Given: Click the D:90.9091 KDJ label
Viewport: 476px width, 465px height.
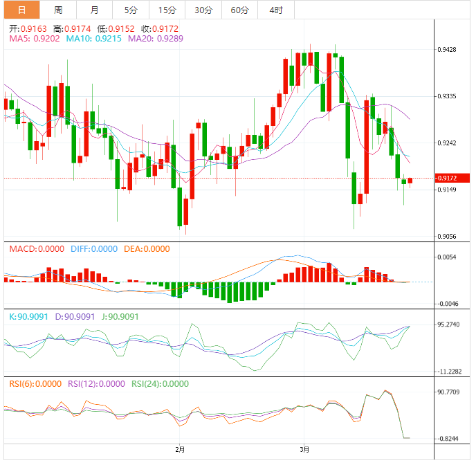Looking at the screenshot, I should tap(75, 317).
